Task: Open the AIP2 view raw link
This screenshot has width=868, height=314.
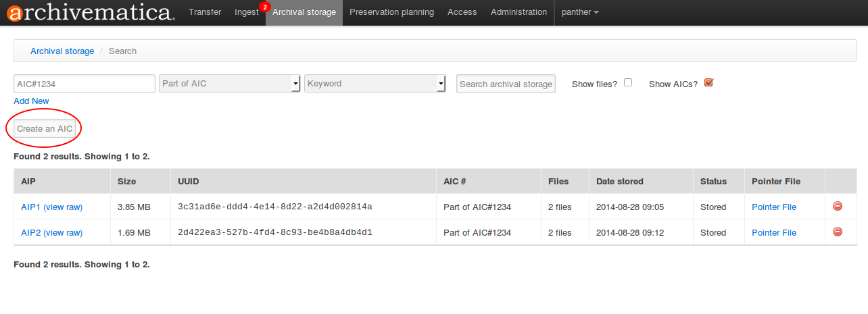Action: 63,232
